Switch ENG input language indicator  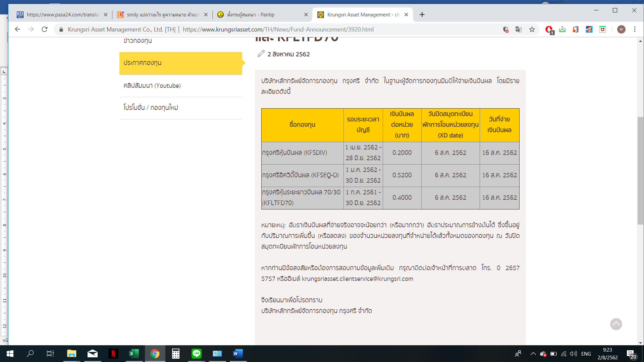586,354
